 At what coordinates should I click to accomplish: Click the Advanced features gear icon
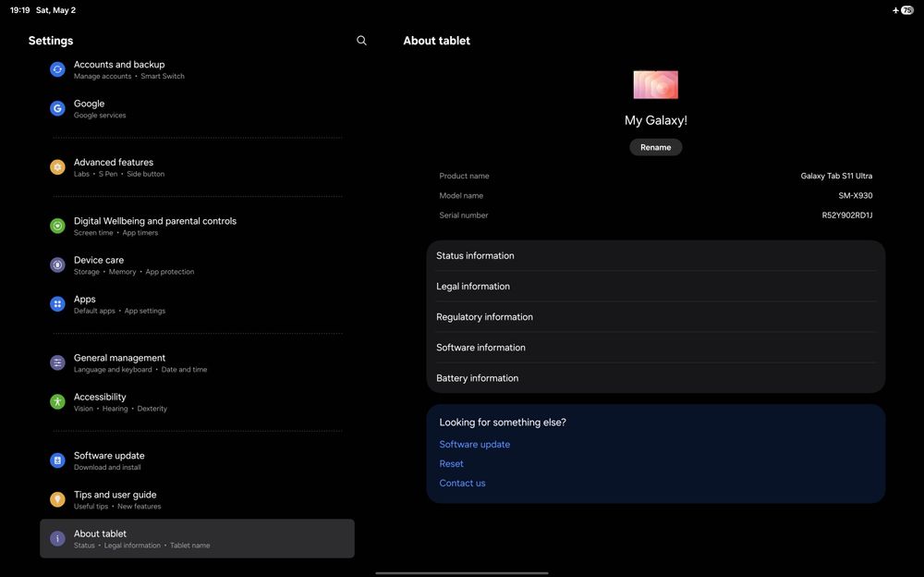(x=57, y=167)
